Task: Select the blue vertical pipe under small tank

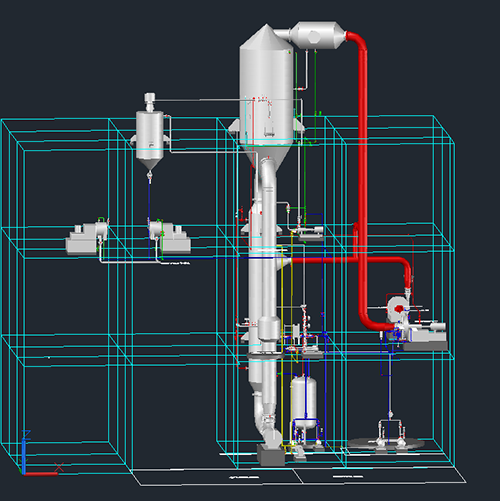Action: pos(149,218)
